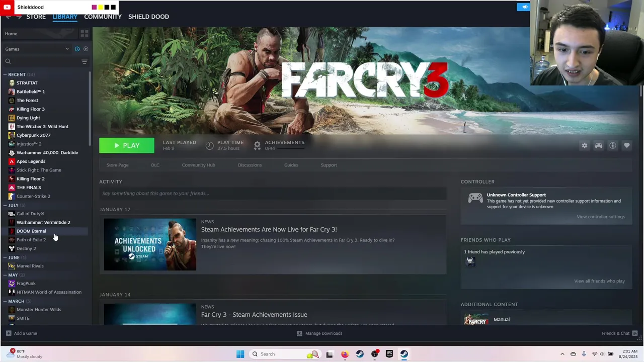Collapse the RECENT section

click(5, 74)
